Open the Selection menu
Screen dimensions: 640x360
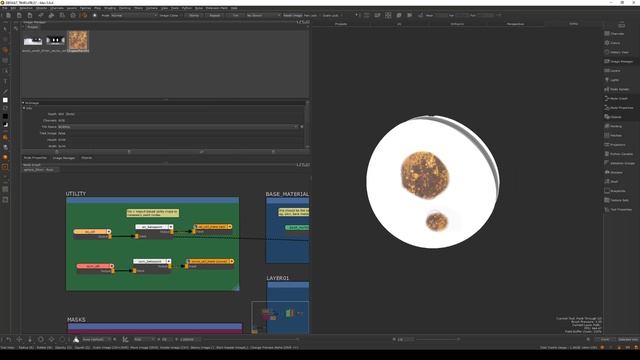tap(26, 8)
